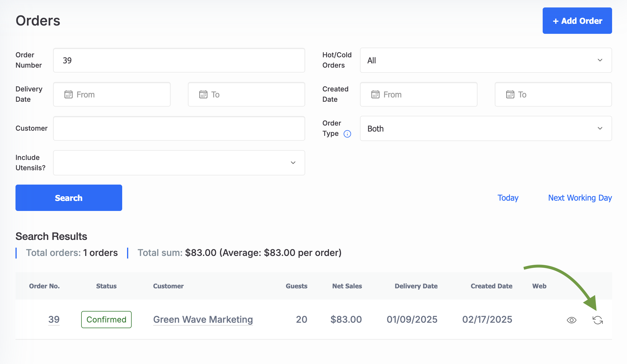This screenshot has width=627, height=364.
Task: Expand the Include Utensils dropdown
Action: pyautogui.click(x=179, y=163)
